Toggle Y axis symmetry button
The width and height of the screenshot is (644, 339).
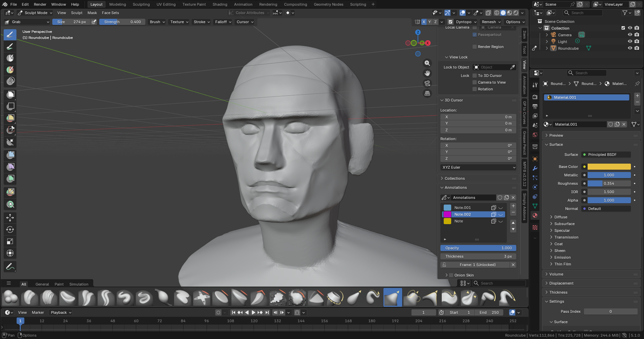click(430, 22)
